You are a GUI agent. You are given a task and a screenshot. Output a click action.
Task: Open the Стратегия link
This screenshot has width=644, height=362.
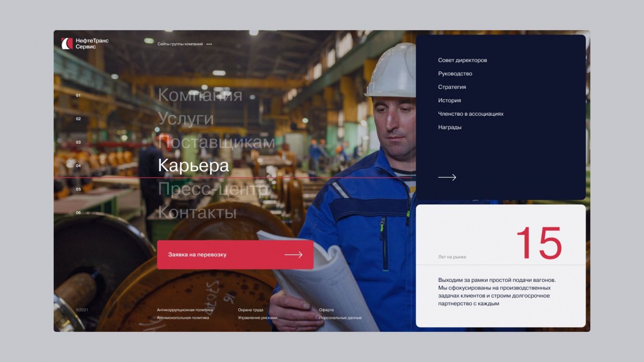point(452,87)
